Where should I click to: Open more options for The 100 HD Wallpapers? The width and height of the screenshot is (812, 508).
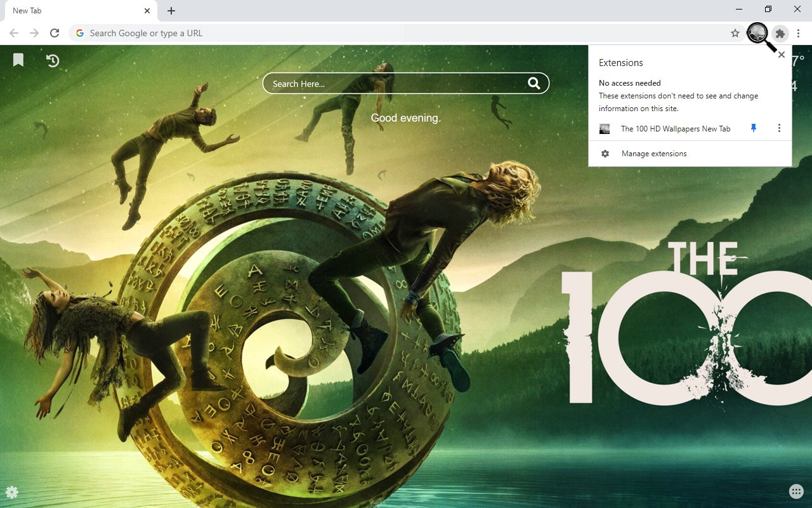tap(779, 128)
